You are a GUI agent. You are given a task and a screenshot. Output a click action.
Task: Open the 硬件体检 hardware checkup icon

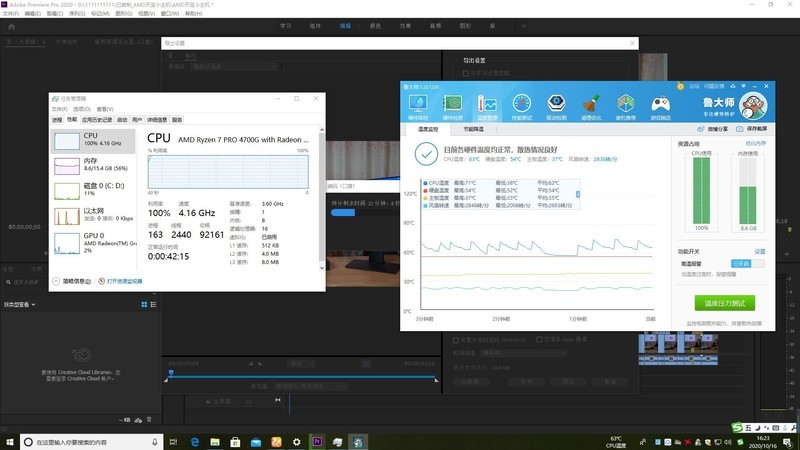[418, 107]
